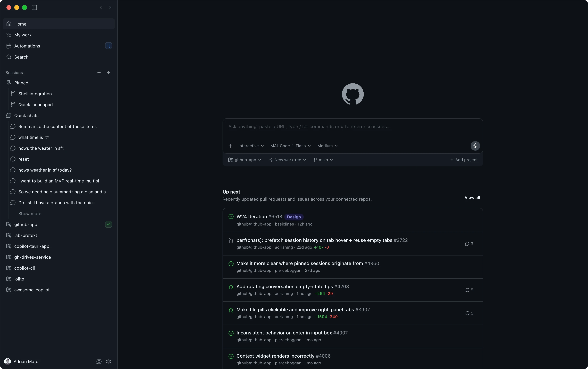Add attachment with the plus icon
588x369 pixels.
pyautogui.click(x=230, y=146)
